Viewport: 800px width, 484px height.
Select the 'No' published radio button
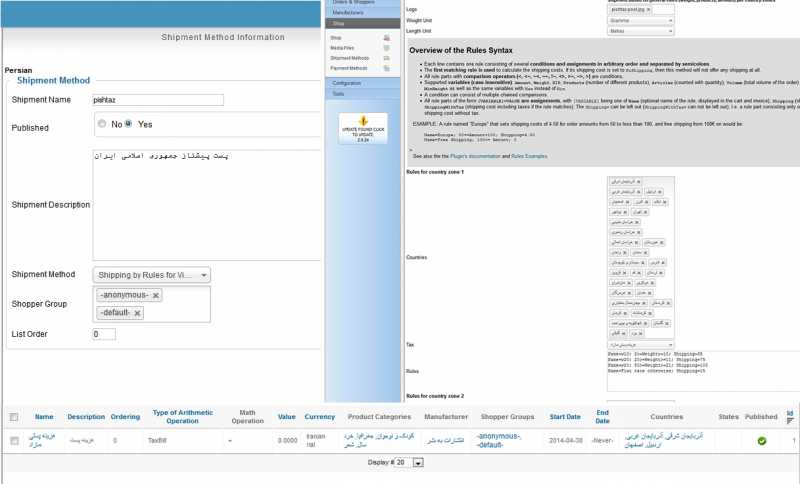(x=102, y=124)
